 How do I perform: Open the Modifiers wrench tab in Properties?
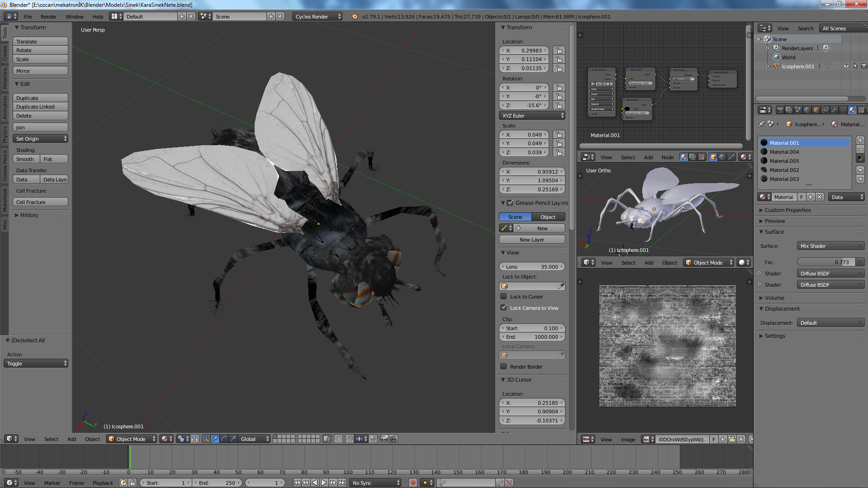tap(834, 110)
